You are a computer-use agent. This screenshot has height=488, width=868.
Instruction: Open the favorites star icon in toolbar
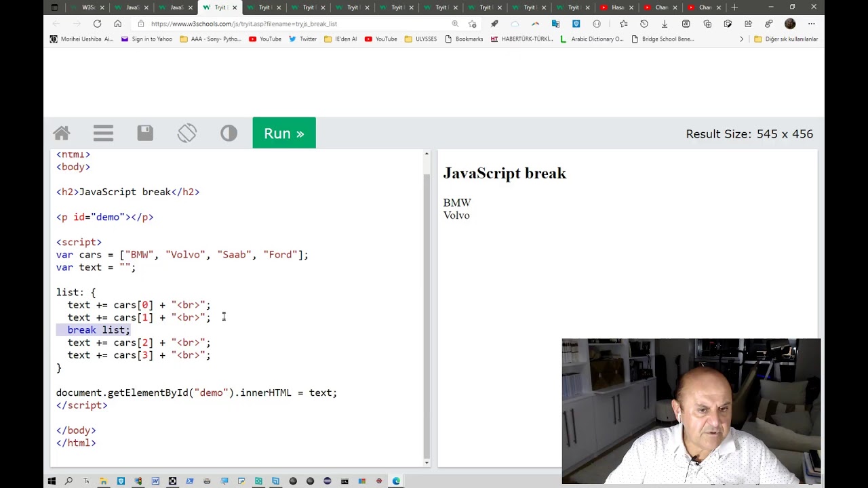(x=623, y=24)
